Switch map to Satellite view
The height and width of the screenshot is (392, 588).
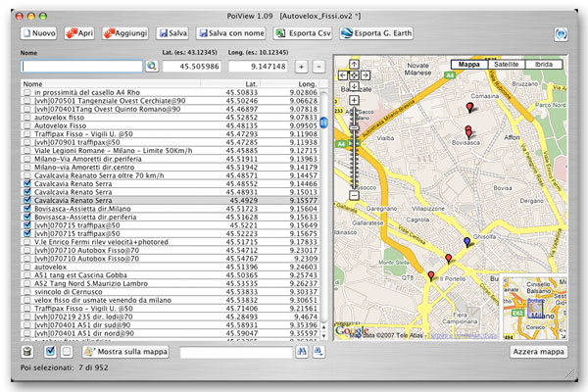click(507, 64)
